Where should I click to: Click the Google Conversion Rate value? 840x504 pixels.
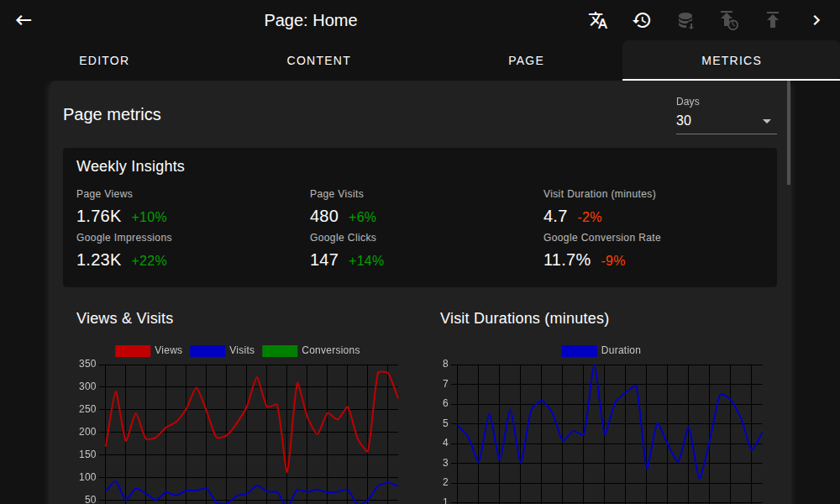567,260
